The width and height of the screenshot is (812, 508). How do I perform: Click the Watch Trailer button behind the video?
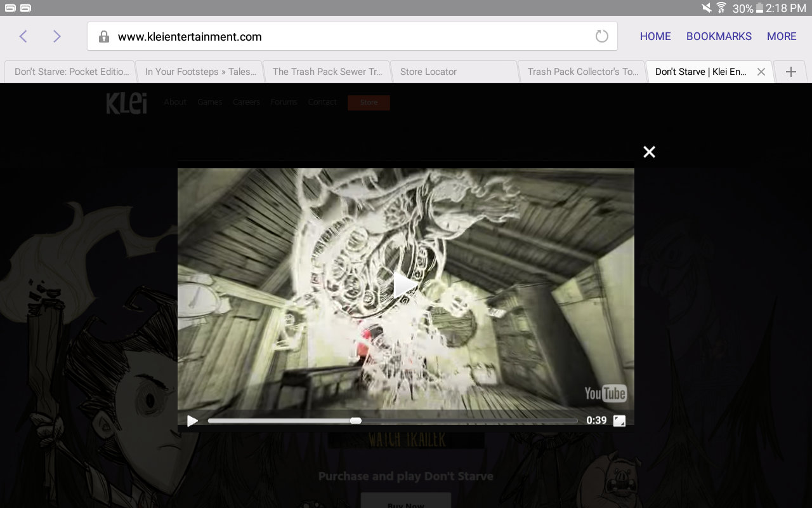pyautogui.click(x=406, y=439)
